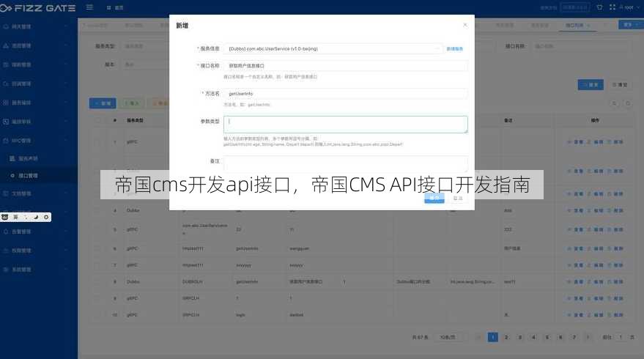Go to pagination page 7

[x=574, y=337]
